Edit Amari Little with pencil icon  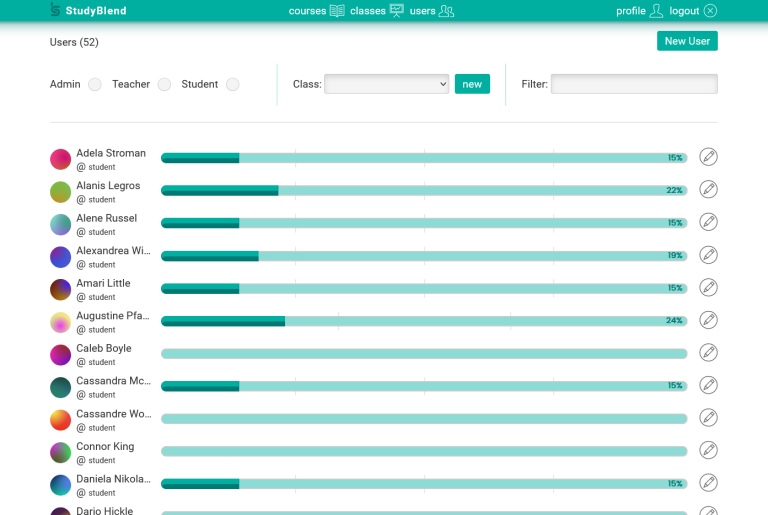coord(708,287)
